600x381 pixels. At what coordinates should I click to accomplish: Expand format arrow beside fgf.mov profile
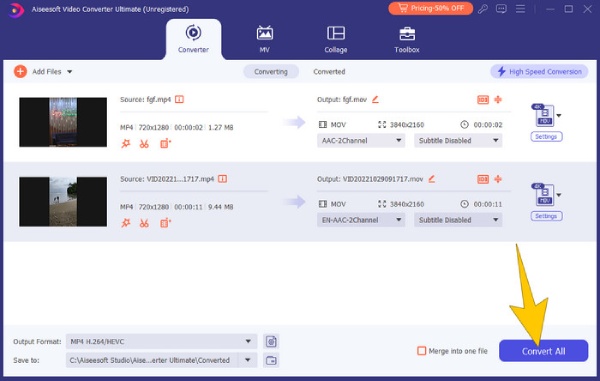point(559,116)
